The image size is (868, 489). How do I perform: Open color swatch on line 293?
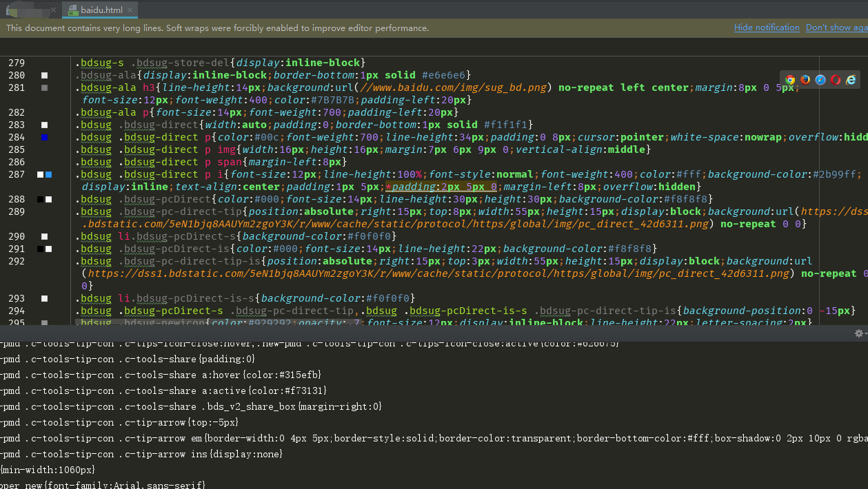tap(45, 298)
